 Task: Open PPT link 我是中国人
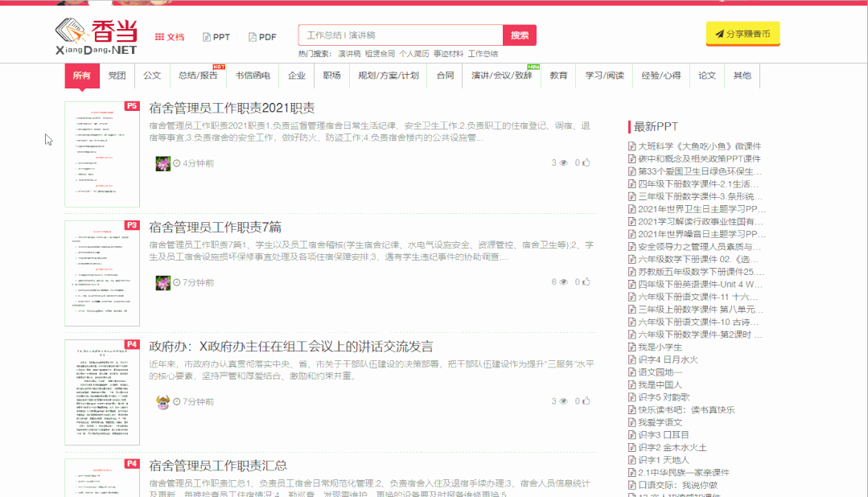[660, 384]
